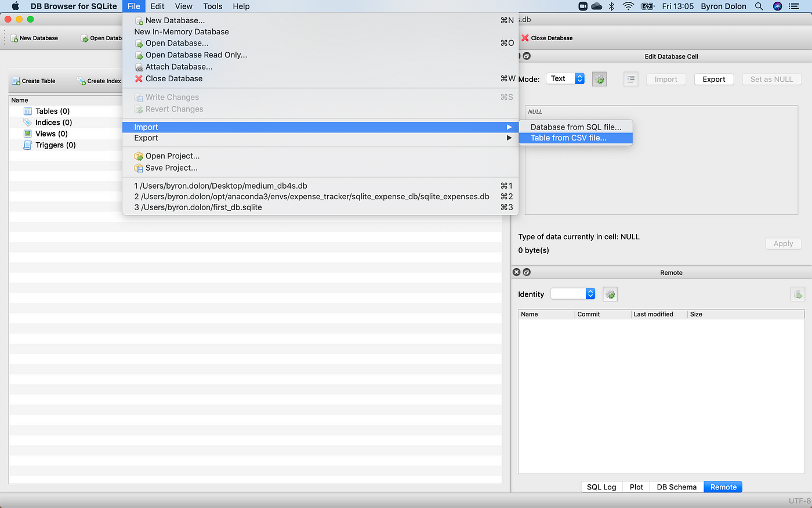812x508 pixels.
Task: Close the Remote dock panel
Action: [x=517, y=272]
